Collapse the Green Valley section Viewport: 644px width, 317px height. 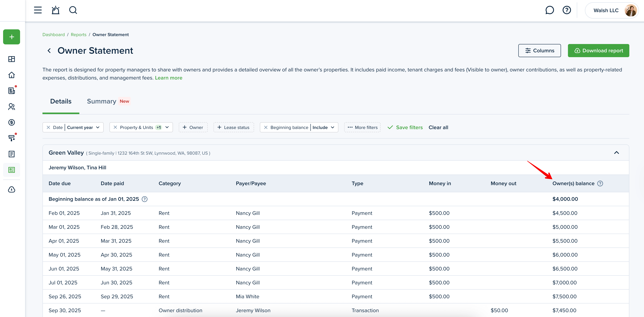click(x=617, y=153)
